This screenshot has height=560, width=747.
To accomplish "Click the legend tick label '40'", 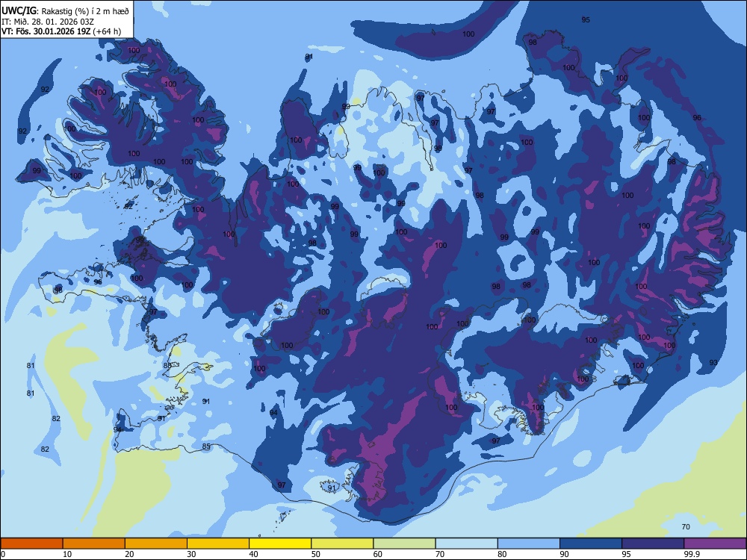I will [x=253, y=554].
